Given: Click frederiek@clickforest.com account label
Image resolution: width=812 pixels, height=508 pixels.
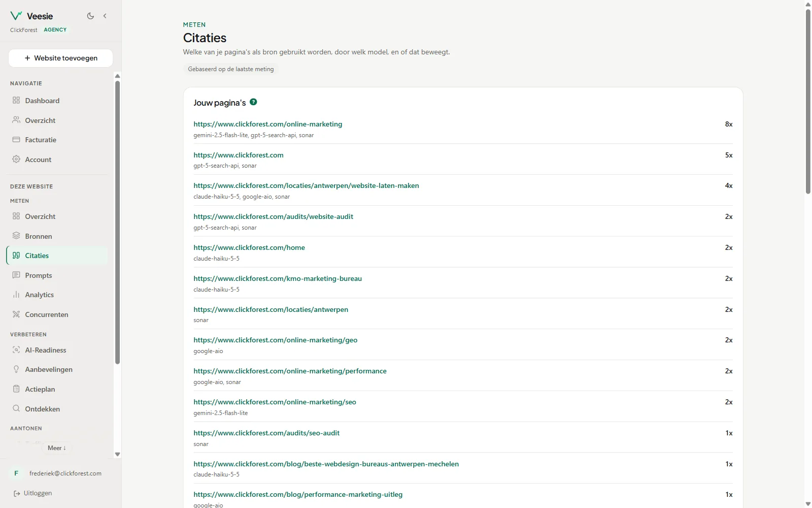Looking at the screenshot, I should pyautogui.click(x=65, y=473).
